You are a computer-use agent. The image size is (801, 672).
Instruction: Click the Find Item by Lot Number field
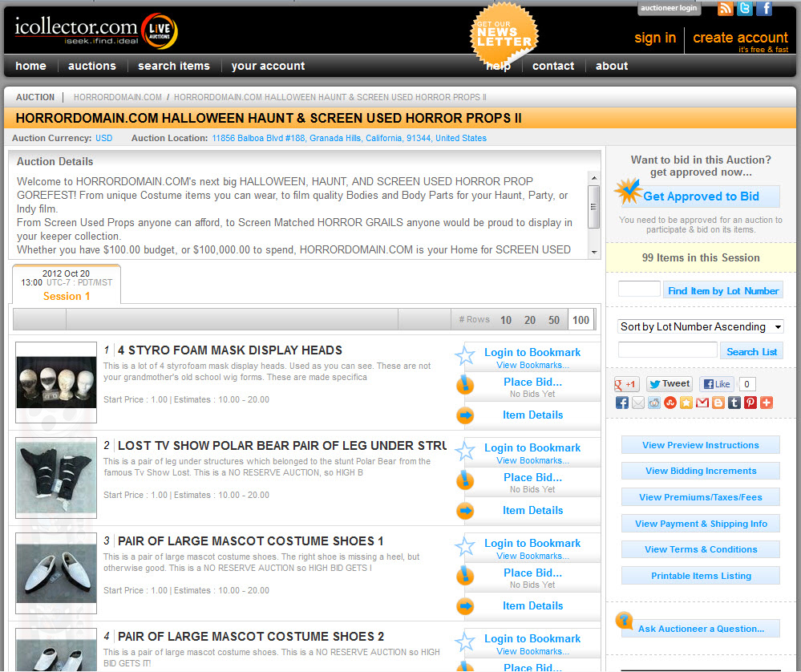(x=639, y=289)
